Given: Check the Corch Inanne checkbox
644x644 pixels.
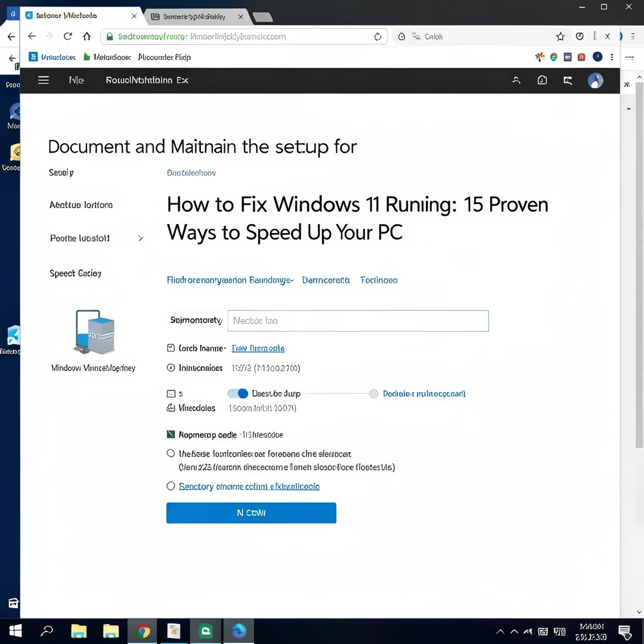Looking at the screenshot, I should pyautogui.click(x=171, y=348).
